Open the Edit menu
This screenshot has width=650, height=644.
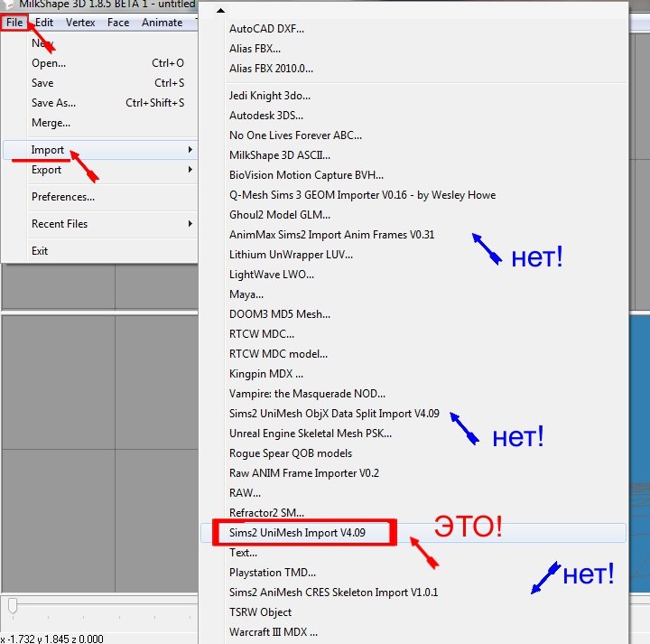click(x=44, y=23)
